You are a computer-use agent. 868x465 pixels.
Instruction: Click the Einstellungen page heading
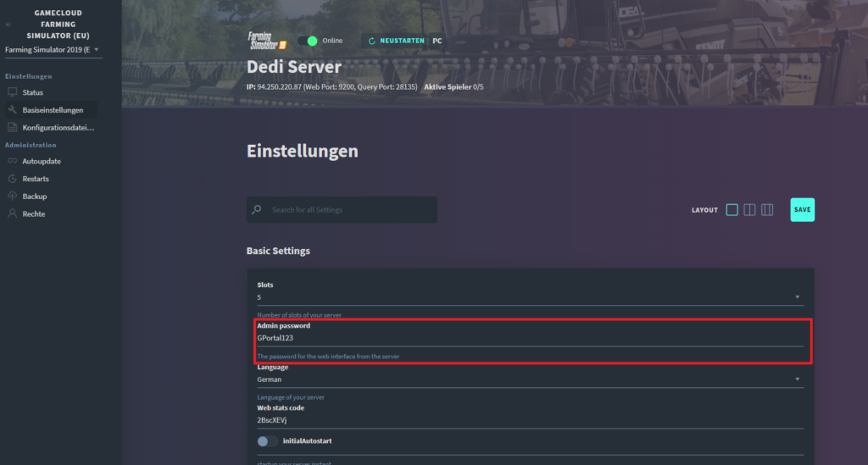(303, 151)
